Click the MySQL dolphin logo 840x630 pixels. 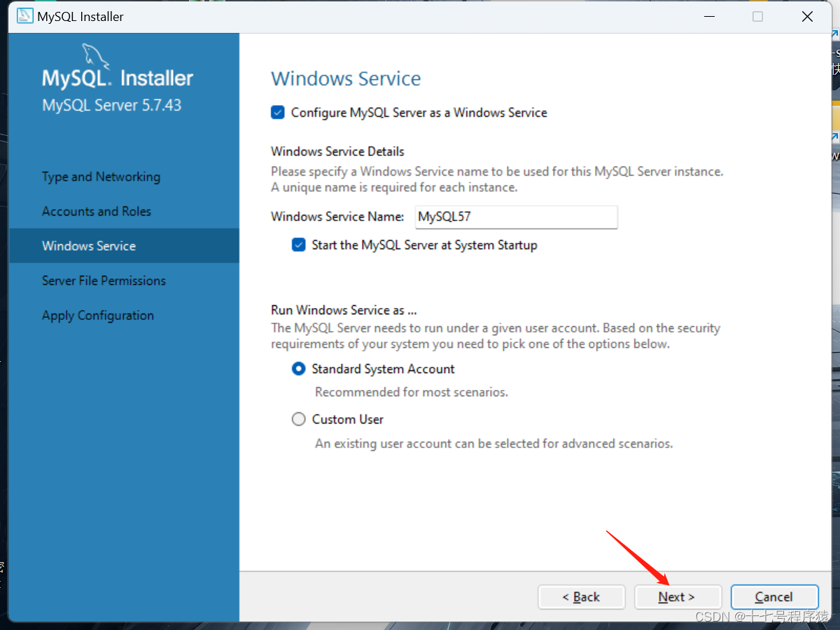pyautogui.click(x=96, y=56)
